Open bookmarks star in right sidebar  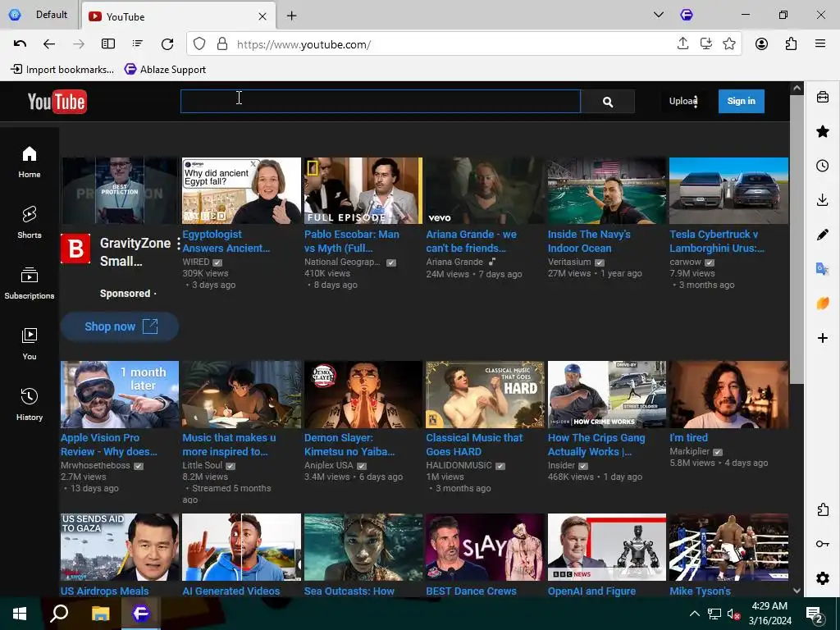[822, 131]
